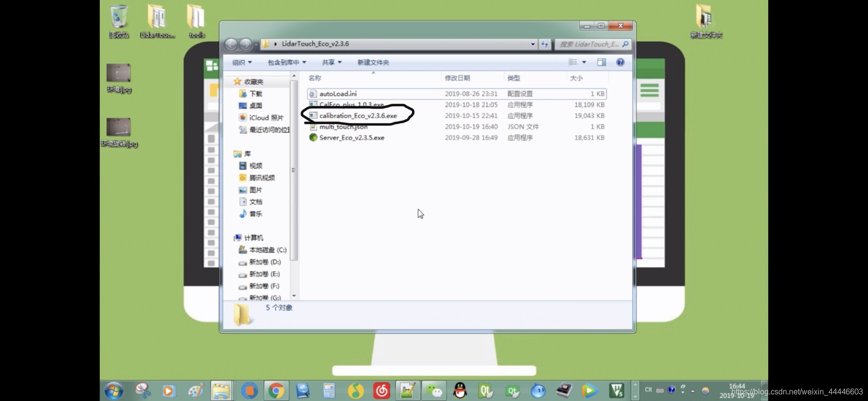Open the Windows Start orb

(x=114, y=390)
